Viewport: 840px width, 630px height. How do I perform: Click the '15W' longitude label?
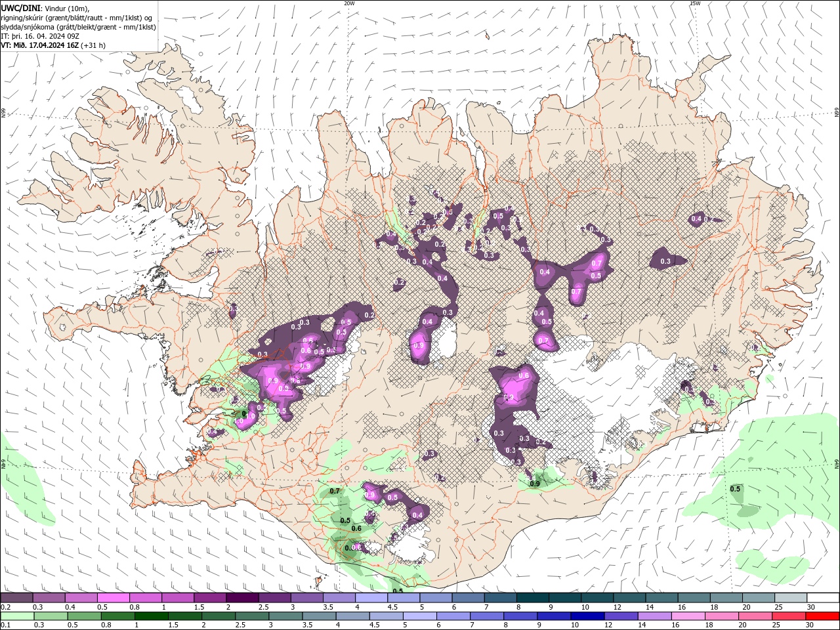695,3
